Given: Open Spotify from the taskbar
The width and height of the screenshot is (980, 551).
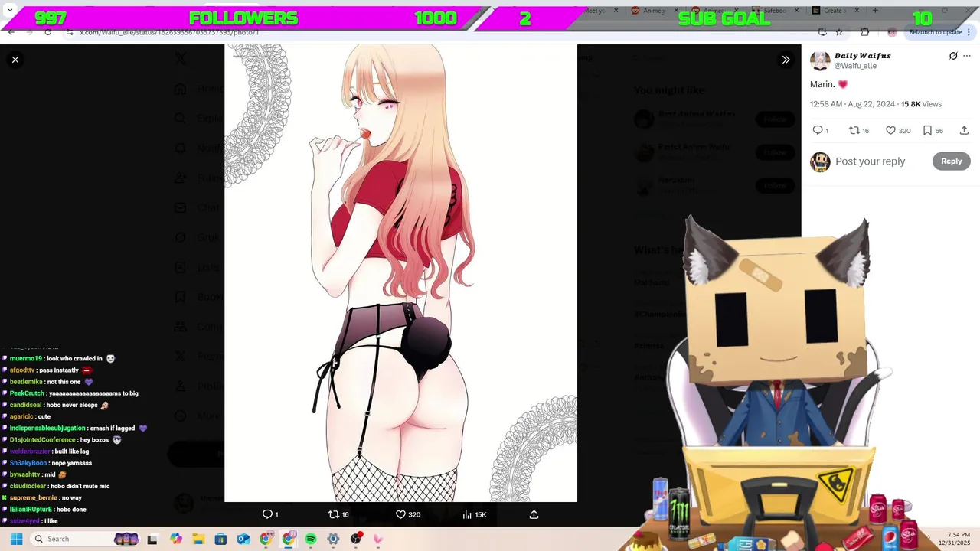Looking at the screenshot, I should [311, 539].
